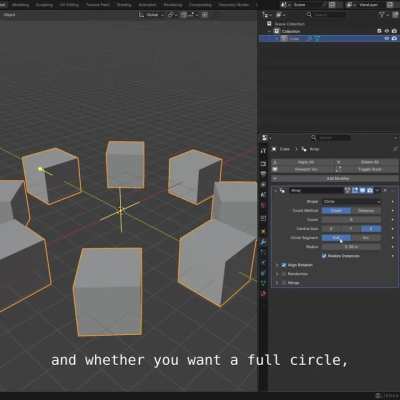Click the Radius value slider
The width and height of the screenshot is (400, 400).
[351, 247]
